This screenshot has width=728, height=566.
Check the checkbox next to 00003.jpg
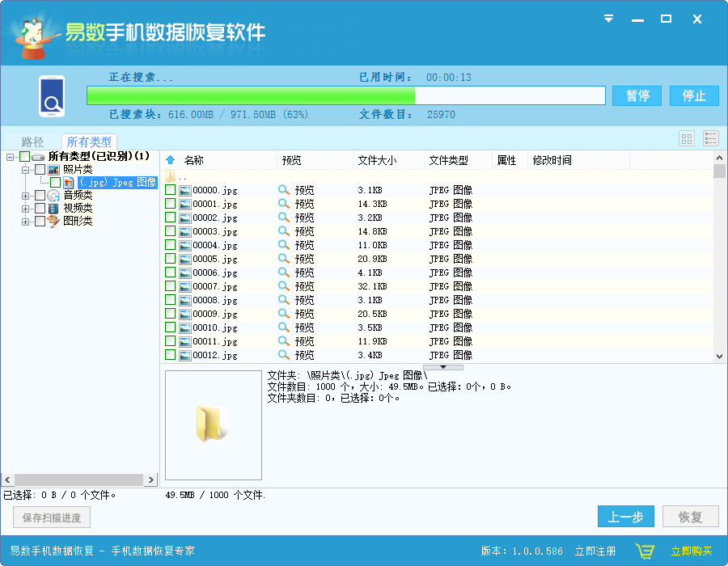tap(170, 230)
